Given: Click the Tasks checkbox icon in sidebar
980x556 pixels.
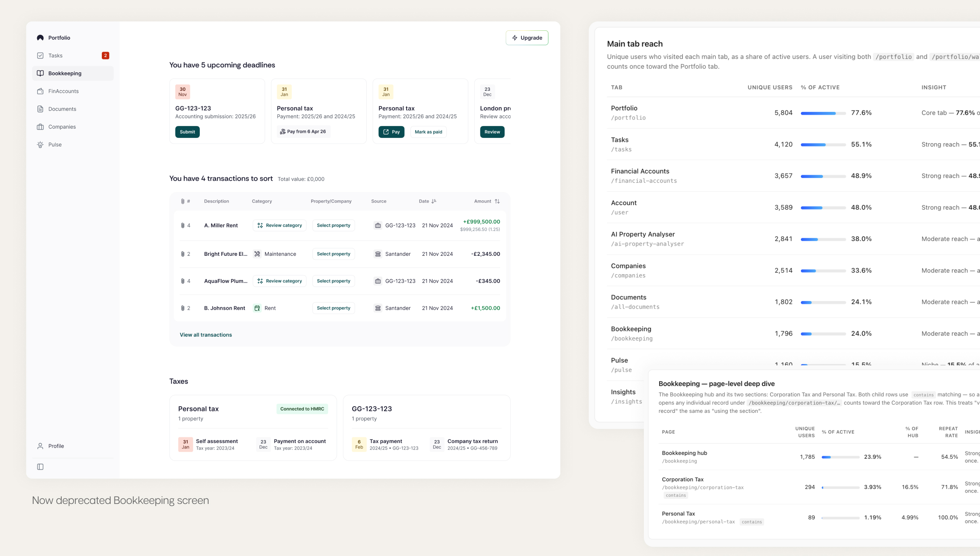Looking at the screenshot, I should 40,56.
